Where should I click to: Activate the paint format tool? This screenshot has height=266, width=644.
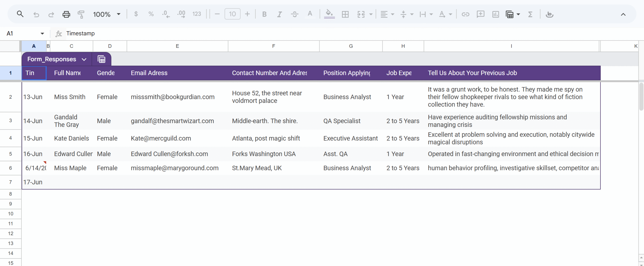pos(81,14)
